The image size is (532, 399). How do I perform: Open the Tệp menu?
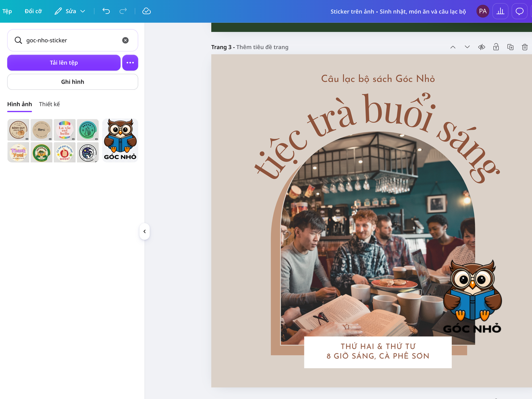7,11
